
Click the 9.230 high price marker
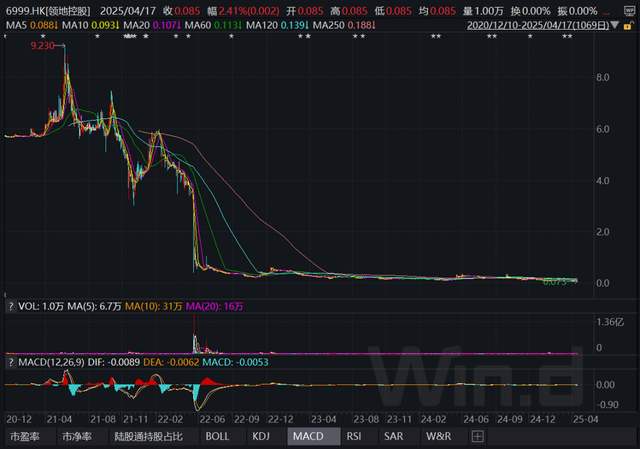(x=42, y=46)
